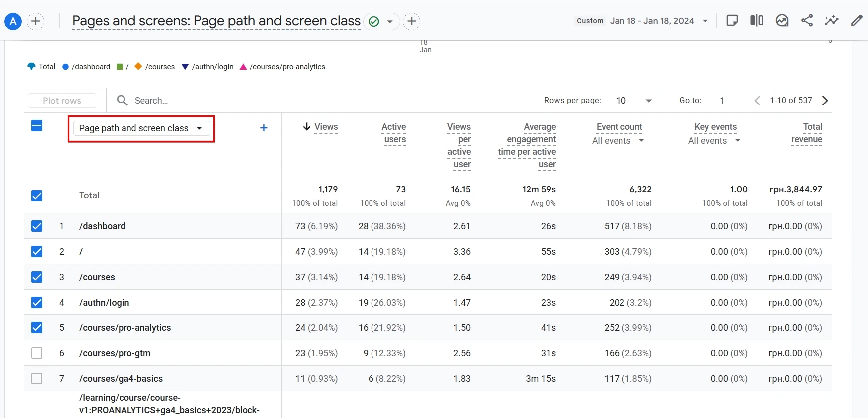
Task: Open the edit comparisons columns icon
Action: tap(757, 21)
